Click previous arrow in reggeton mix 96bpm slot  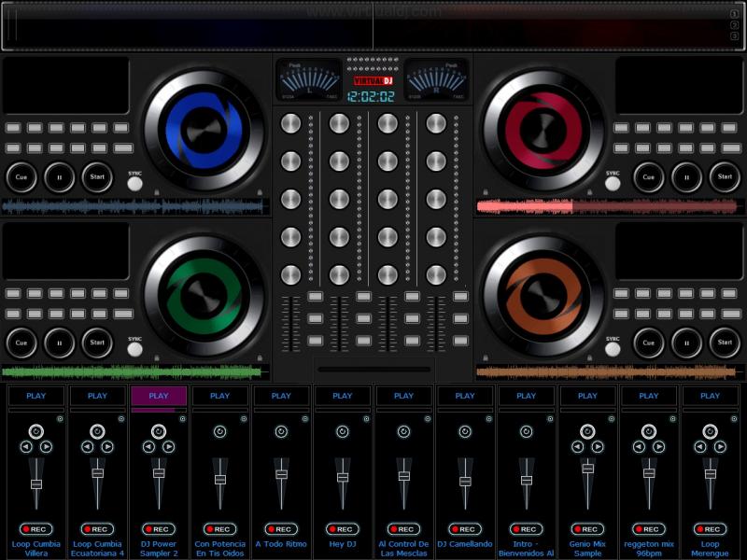pyautogui.click(x=639, y=447)
